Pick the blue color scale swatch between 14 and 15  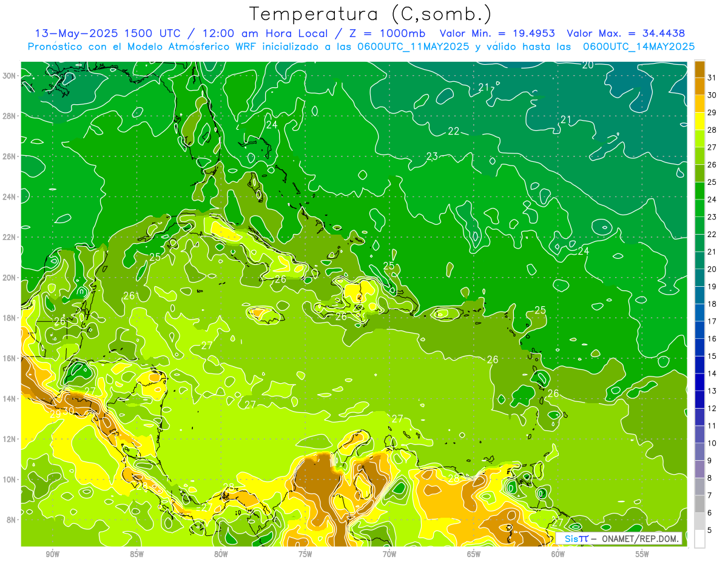699,365
